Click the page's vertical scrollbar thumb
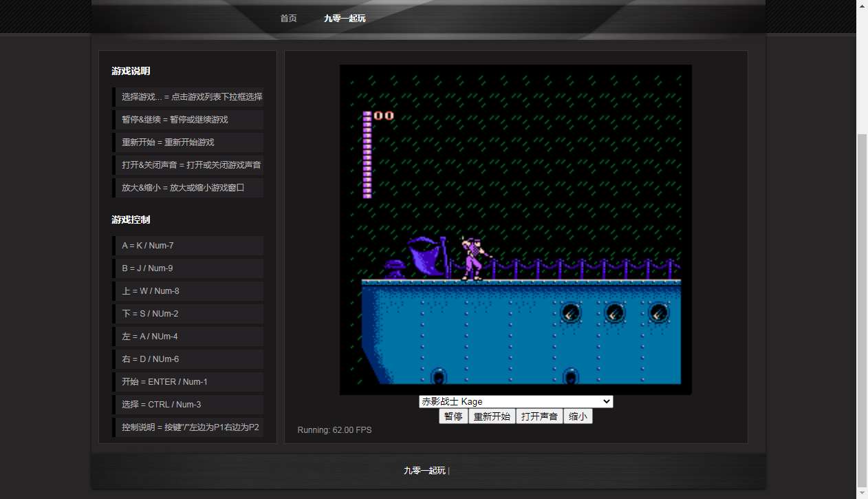Screen dimensions: 868x499 click(x=862, y=310)
